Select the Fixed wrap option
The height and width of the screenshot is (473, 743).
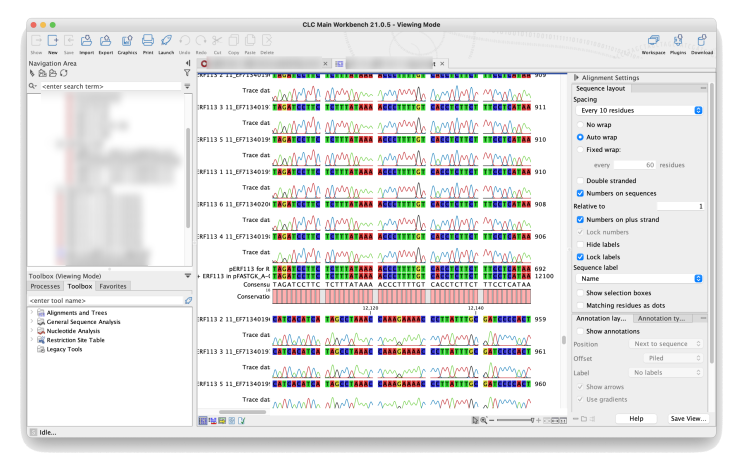(x=580, y=149)
